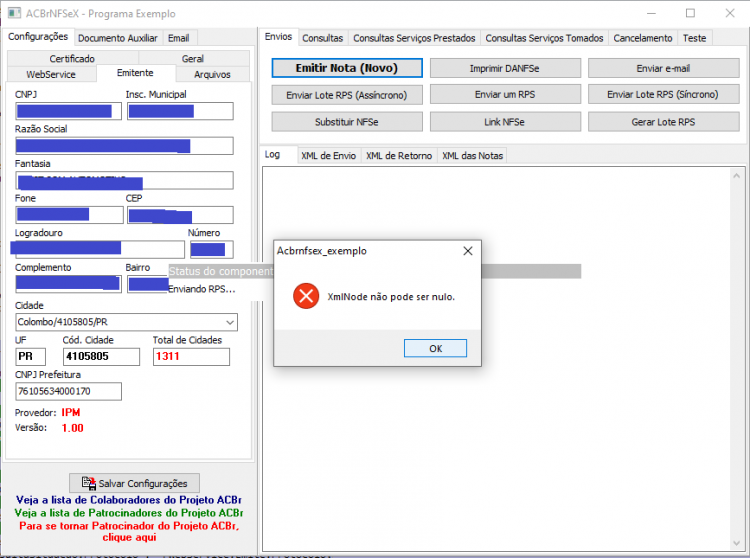Image resolution: width=750 pixels, height=558 pixels.
Task: Click the CNPJ Prefeitura field
Action: pyautogui.click(x=68, y=391)
